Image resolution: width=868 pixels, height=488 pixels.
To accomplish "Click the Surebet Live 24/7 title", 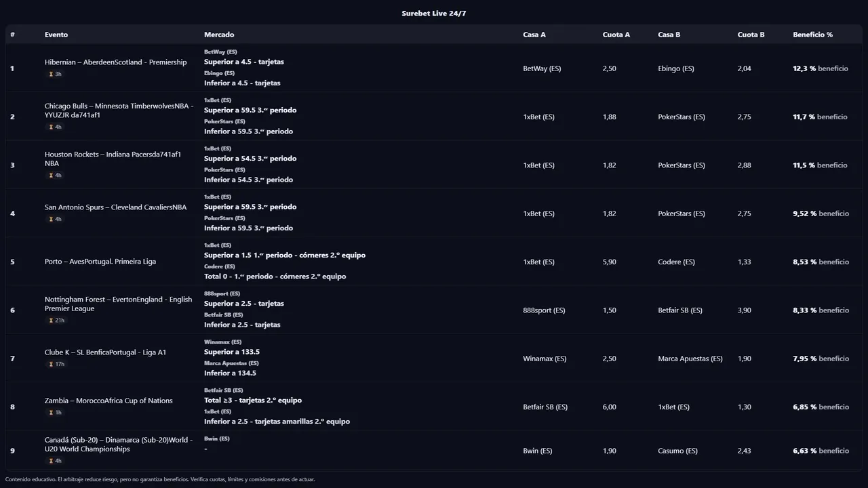I will [434, 14].
